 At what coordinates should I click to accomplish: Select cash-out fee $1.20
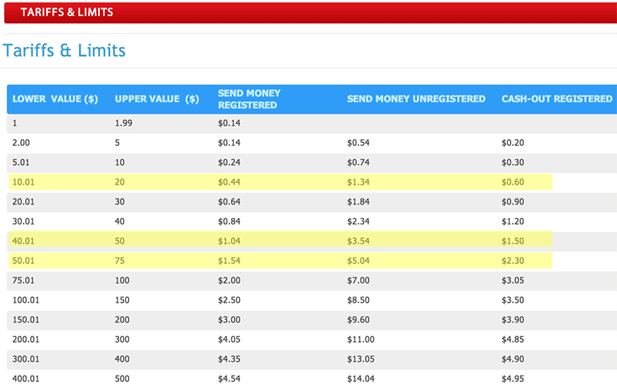(513, 222)
